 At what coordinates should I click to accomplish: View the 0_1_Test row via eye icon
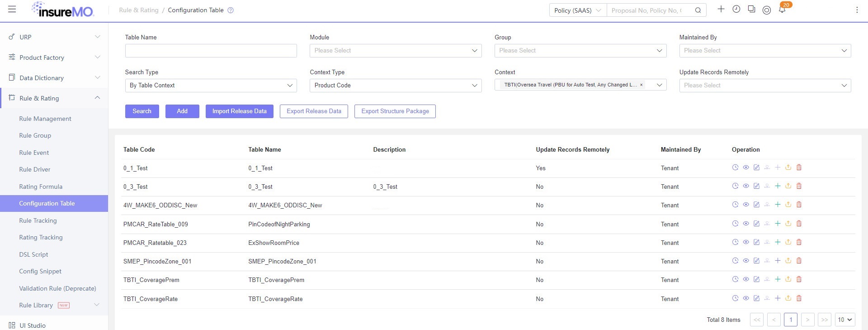point(746,167)
